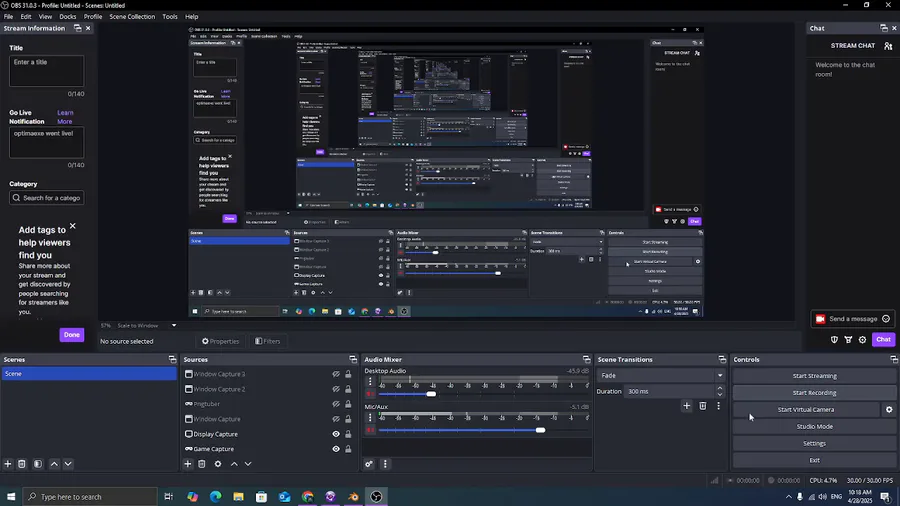Open the View menu

pos(45,17)
